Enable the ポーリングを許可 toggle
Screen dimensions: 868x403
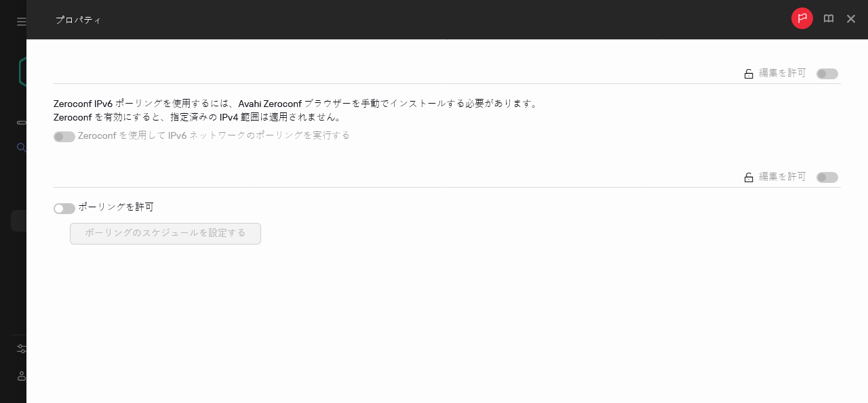coord(64,208)
